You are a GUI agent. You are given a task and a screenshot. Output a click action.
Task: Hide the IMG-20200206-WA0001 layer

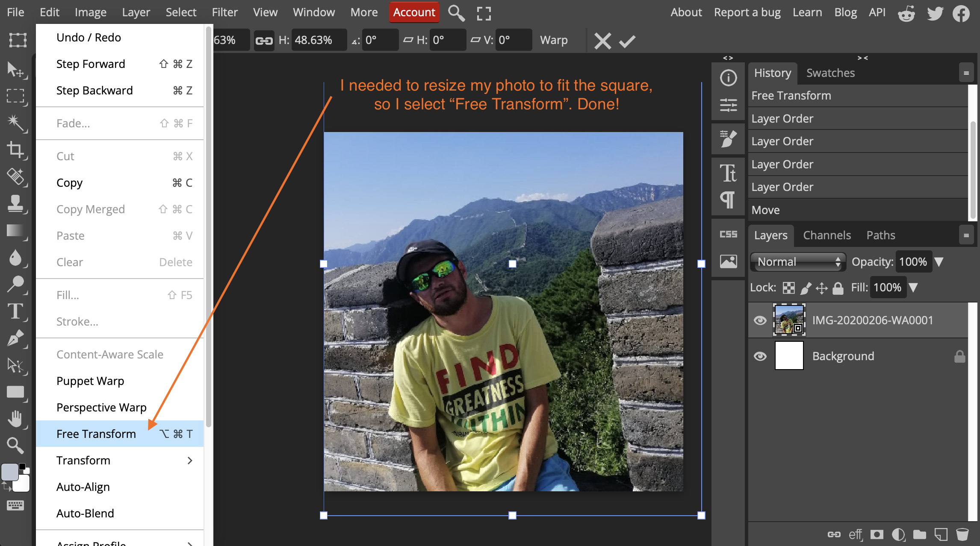(760, 320)
